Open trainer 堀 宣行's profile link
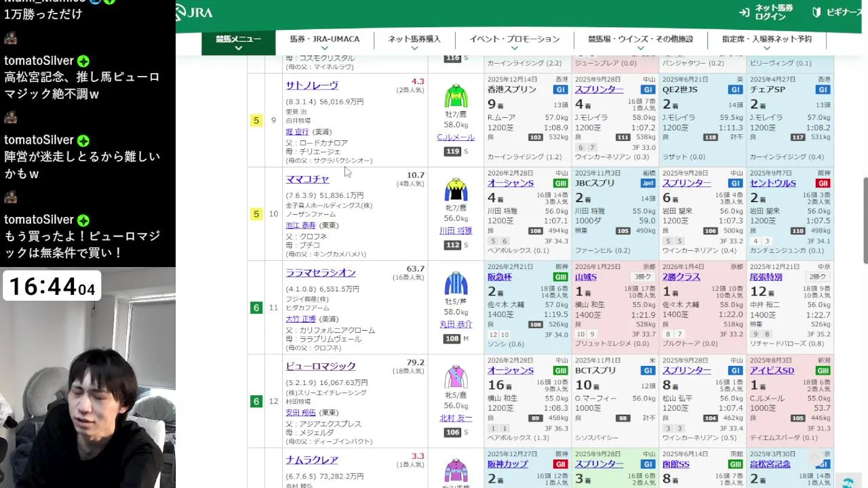Viewport: 868px width, 488px height. click(x=297, y=131)
